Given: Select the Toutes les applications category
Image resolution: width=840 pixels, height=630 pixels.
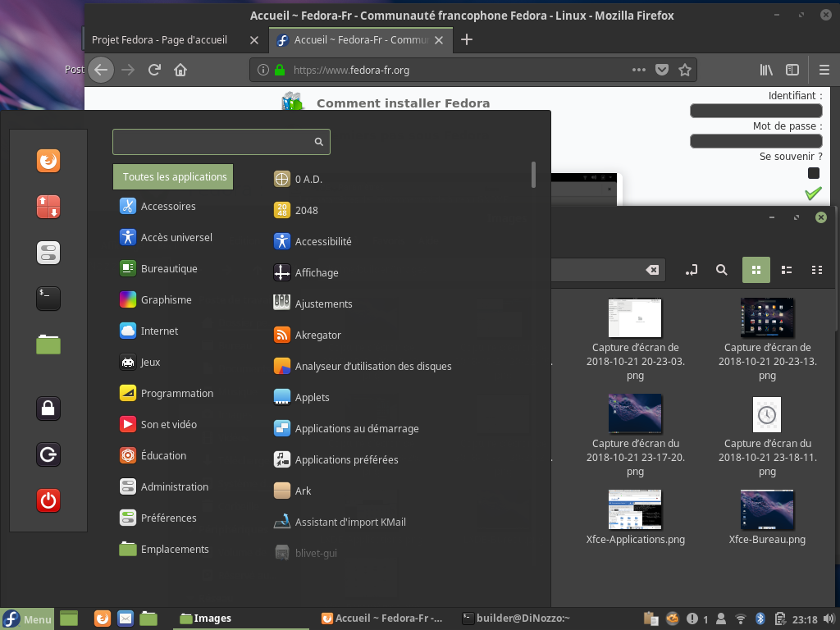Looking at the screenshot, I should [x=173, y=177].
